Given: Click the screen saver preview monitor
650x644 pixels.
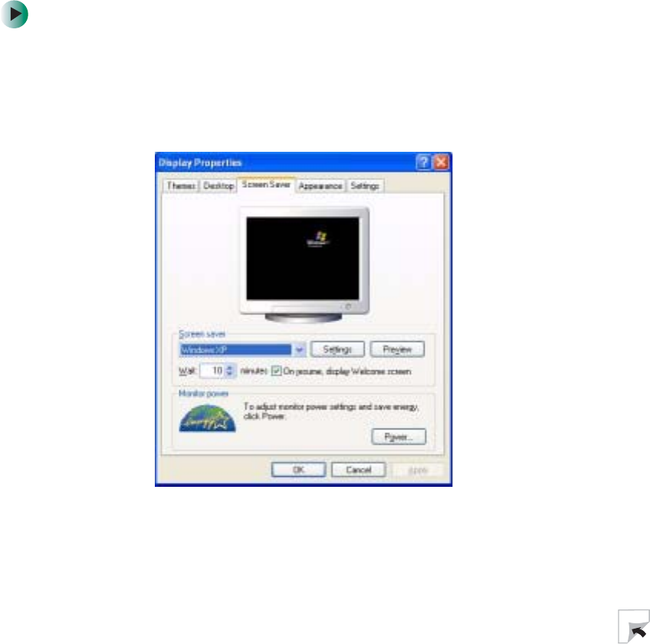Looking at the screenshot, I should point(304,264).
